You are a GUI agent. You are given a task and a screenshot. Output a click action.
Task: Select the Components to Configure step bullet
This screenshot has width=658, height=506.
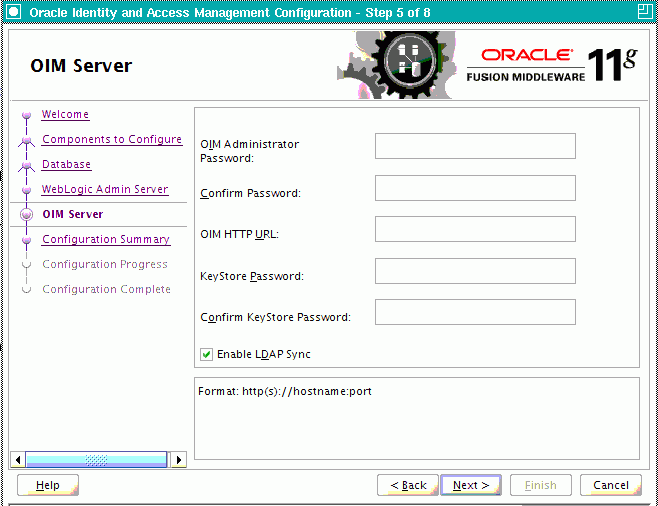(26, 140)
